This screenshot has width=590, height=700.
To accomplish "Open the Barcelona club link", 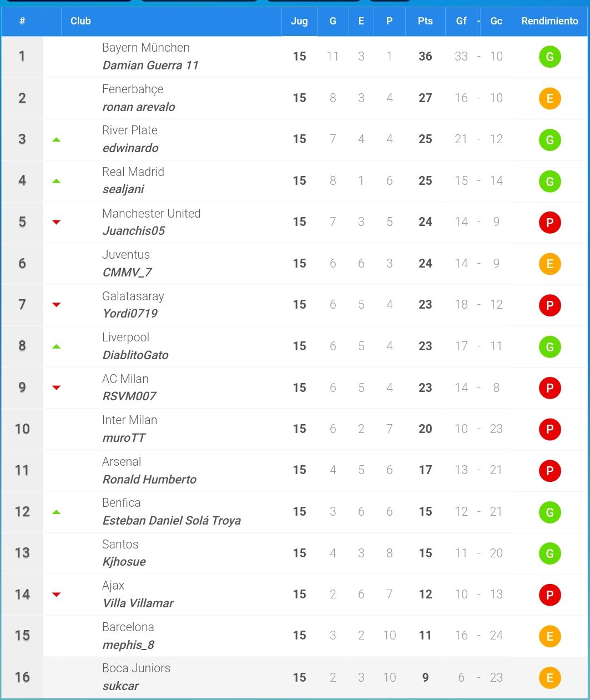I will point(128,627).
